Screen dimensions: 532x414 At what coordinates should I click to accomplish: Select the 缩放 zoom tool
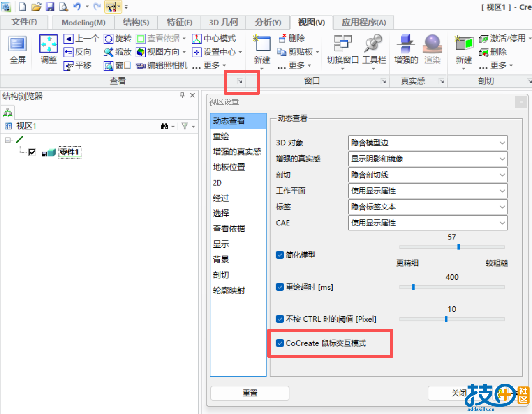(x=118, y=52)
